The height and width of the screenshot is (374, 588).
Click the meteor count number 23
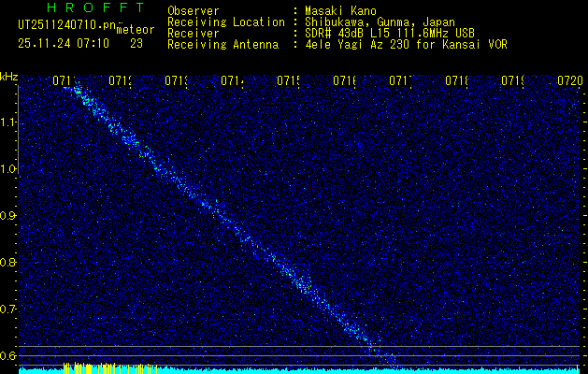tap(136, 43)
